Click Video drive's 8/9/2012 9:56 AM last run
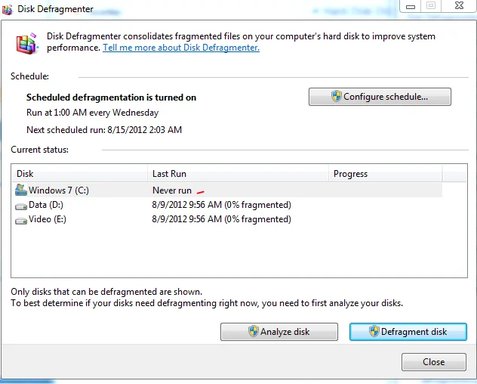This screenshot has width=477, height=384. [221, 219]
